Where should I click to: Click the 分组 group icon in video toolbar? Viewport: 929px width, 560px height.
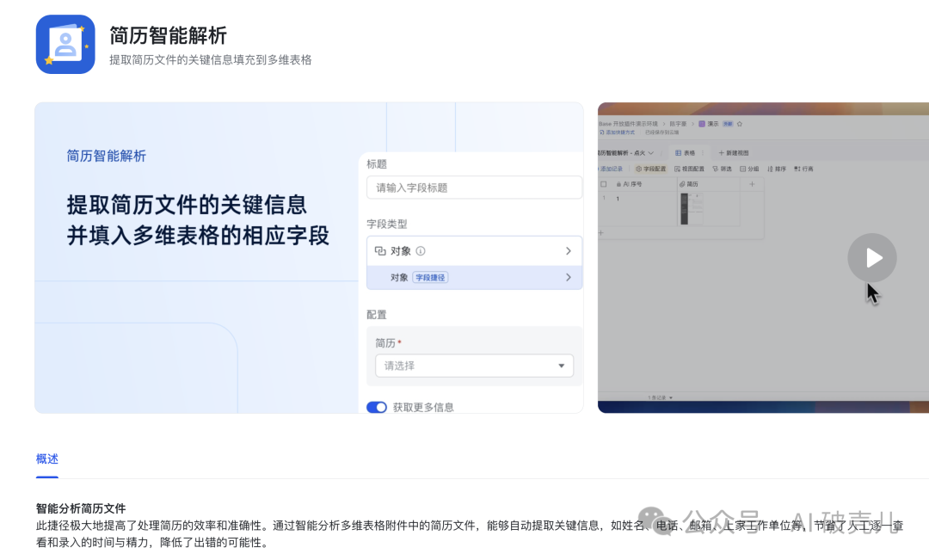[x=743, y=169]
